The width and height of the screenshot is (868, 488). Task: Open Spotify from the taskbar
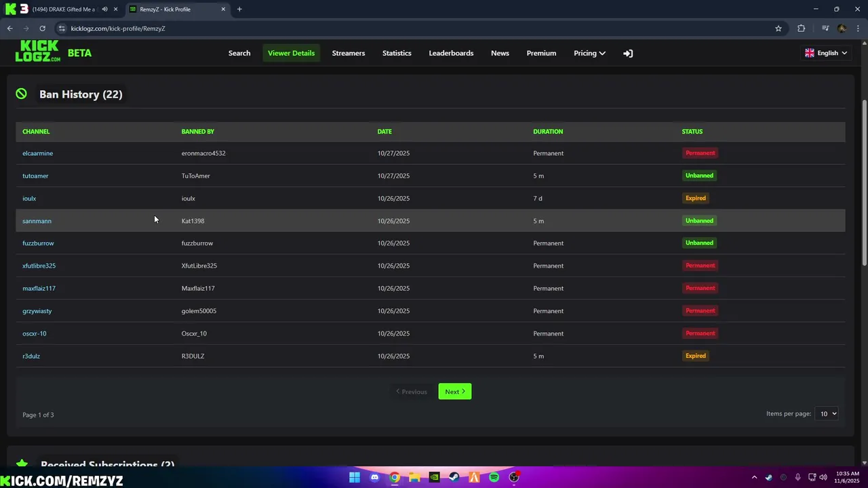point(494,477)
